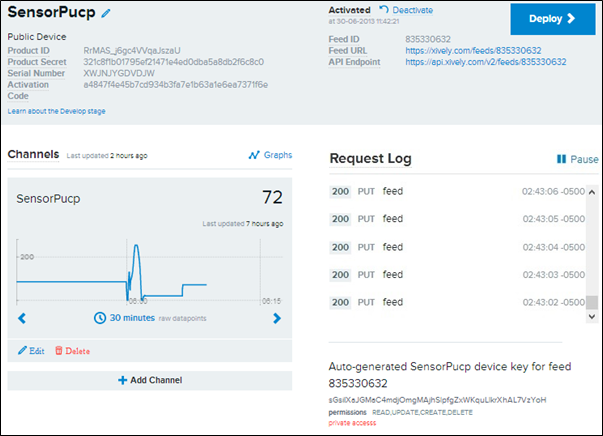Click the pencil icon next to SensorPucp title

[x=106, y=13]
